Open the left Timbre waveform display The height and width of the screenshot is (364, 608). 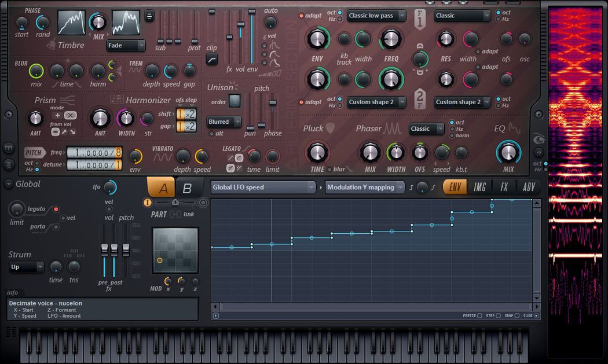click(71, 24)
